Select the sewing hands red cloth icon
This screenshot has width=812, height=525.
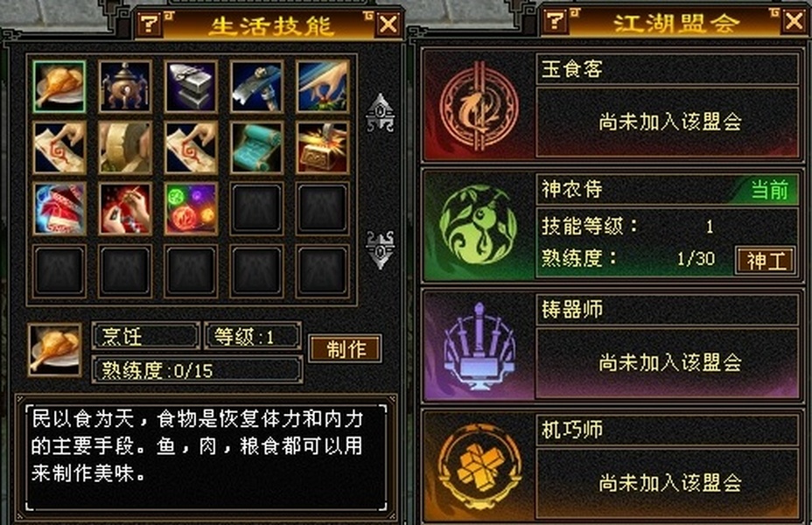125,208
